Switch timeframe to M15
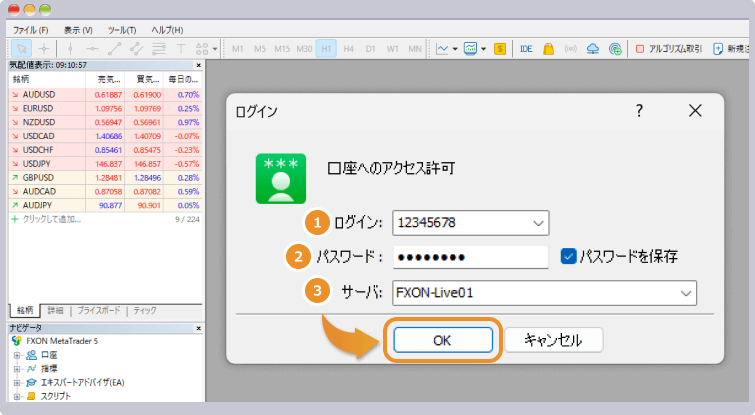The width and height of the screenshot is (755, 415). coord(282,49)
